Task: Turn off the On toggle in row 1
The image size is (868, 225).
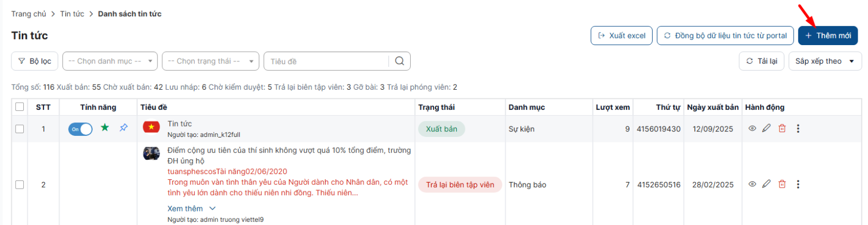Action: tap(80, 129)
